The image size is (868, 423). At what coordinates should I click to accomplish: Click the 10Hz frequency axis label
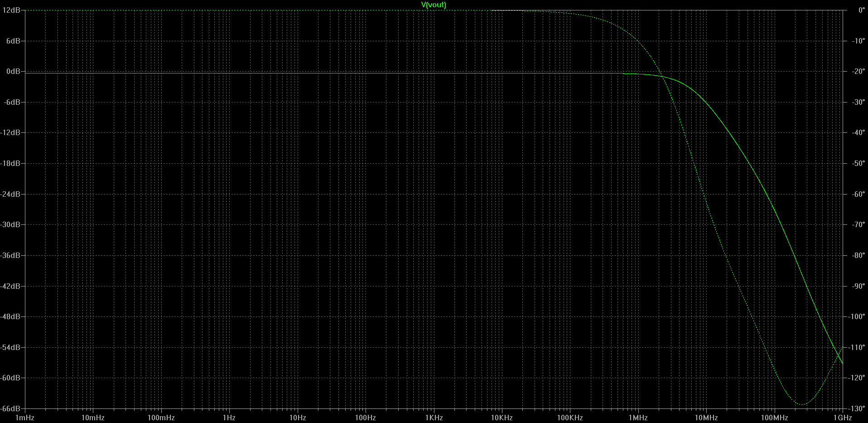(x=297, y=418)
